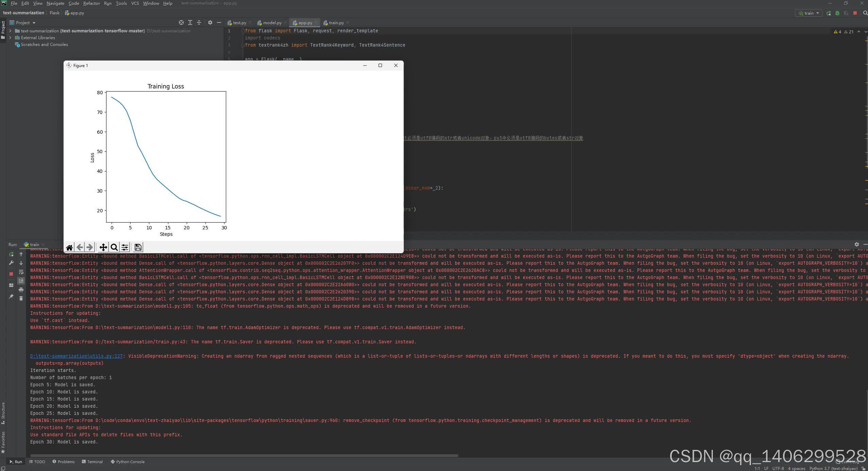This screenshot has height=471, width=868.
Task: Change line separator LF in status bar
Action: [x=766, y=468]
